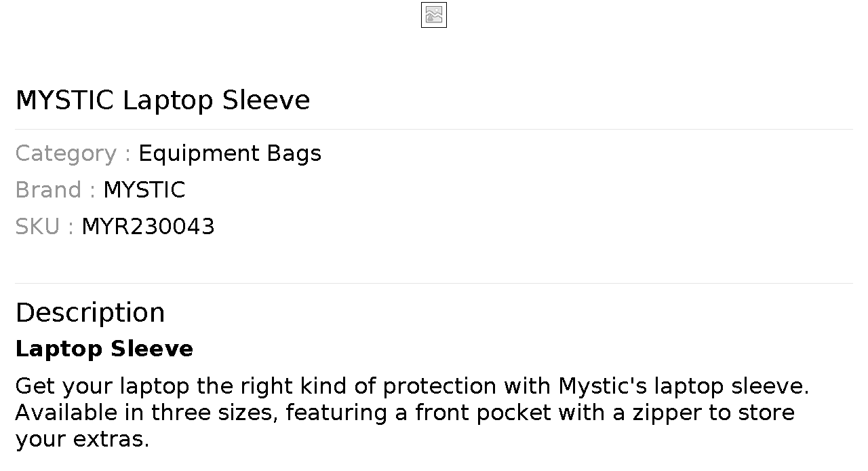The height and width of the screenshot is (471, 868).
Task: Open the Equipment Bags category link
Action: [229, 153]
